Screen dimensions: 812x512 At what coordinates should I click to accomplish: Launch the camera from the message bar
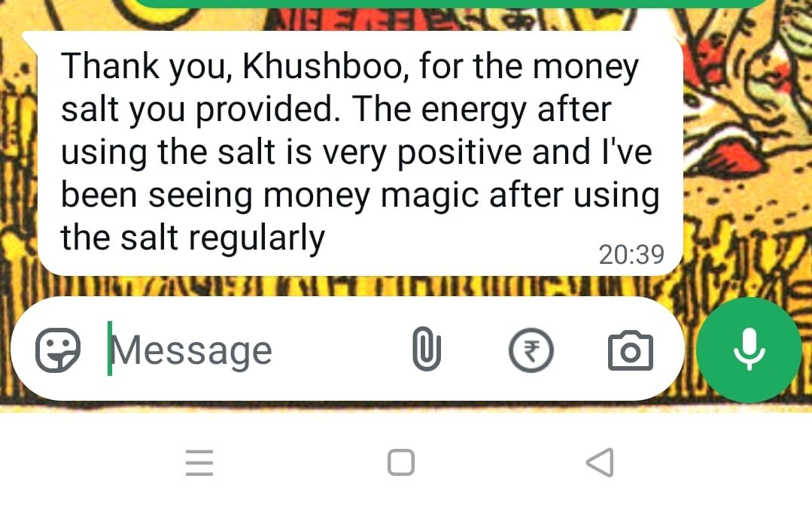630,350
